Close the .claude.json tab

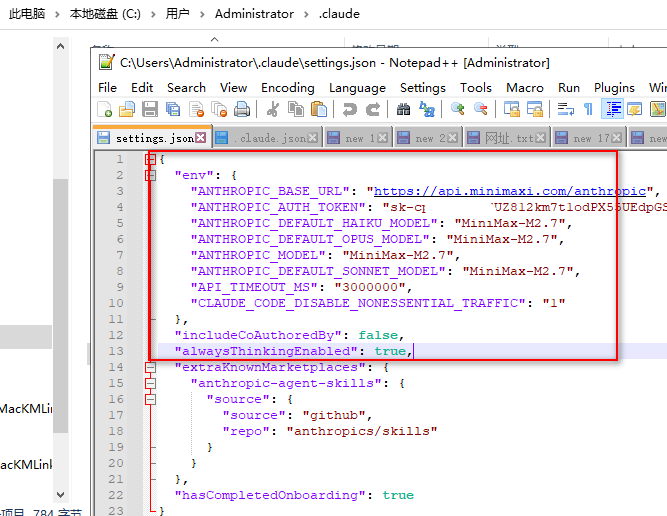[x=313, y=138]
